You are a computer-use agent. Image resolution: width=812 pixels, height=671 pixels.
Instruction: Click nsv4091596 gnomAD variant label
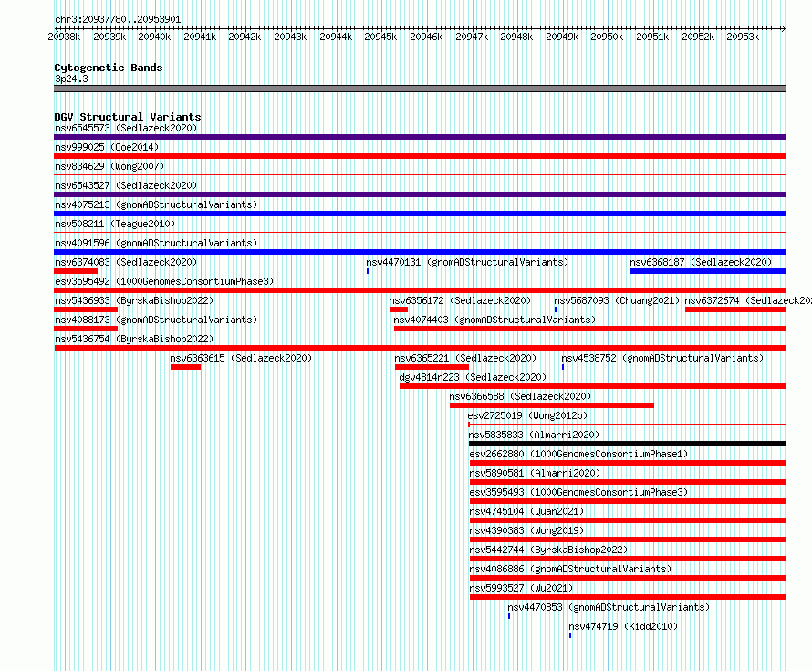pyautogui.click(x=156, y=243)
